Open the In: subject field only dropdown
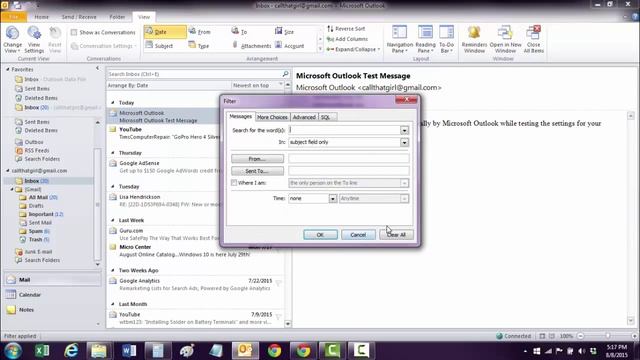 click(404, 142)
